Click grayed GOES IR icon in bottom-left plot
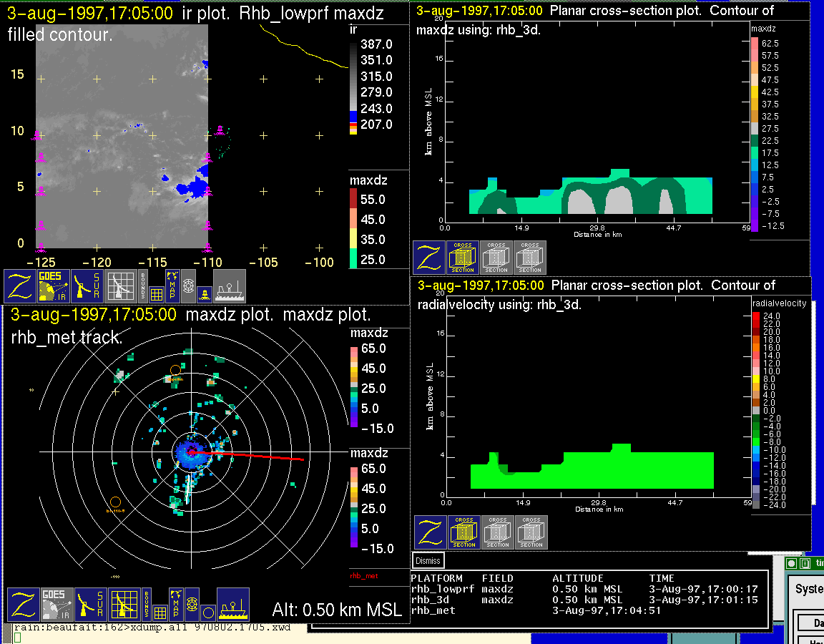824x644 pixels. pyautogui.click(x=56, y=605)
